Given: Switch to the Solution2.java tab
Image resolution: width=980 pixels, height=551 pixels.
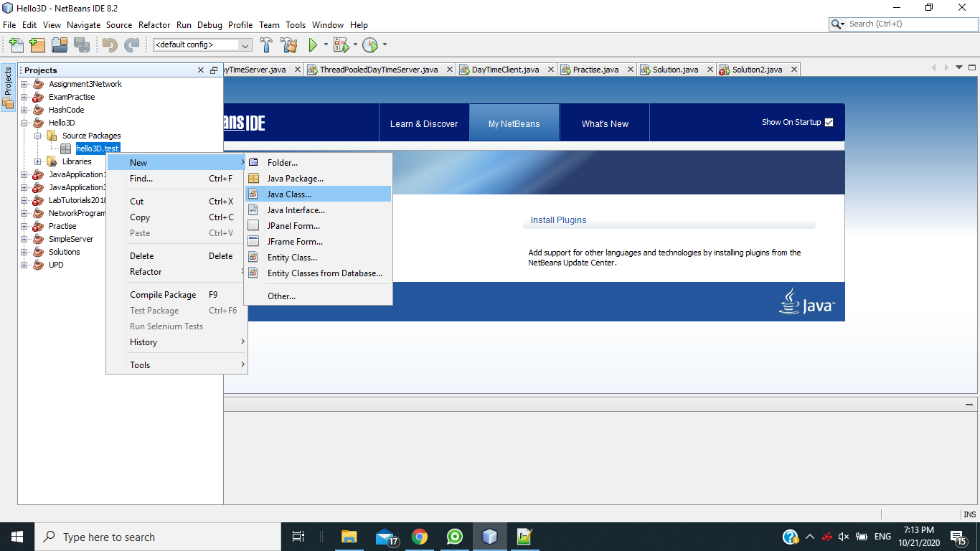Looking at the screenshot, I should pyautogui.click(x=758, y=70).
